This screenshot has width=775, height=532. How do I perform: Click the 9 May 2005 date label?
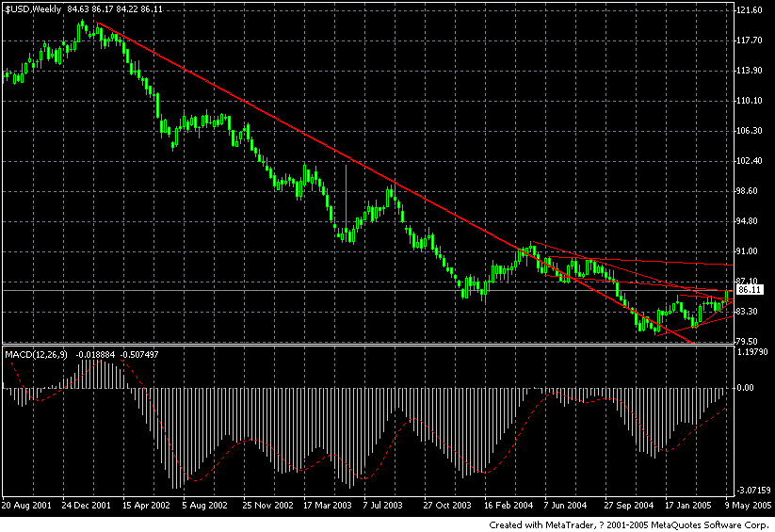tap(748, 506)
